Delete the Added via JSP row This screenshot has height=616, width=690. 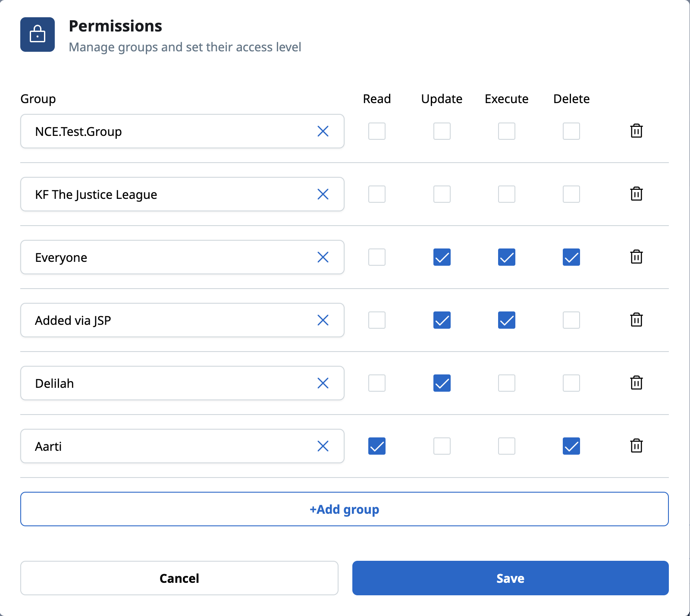point(637,320)
